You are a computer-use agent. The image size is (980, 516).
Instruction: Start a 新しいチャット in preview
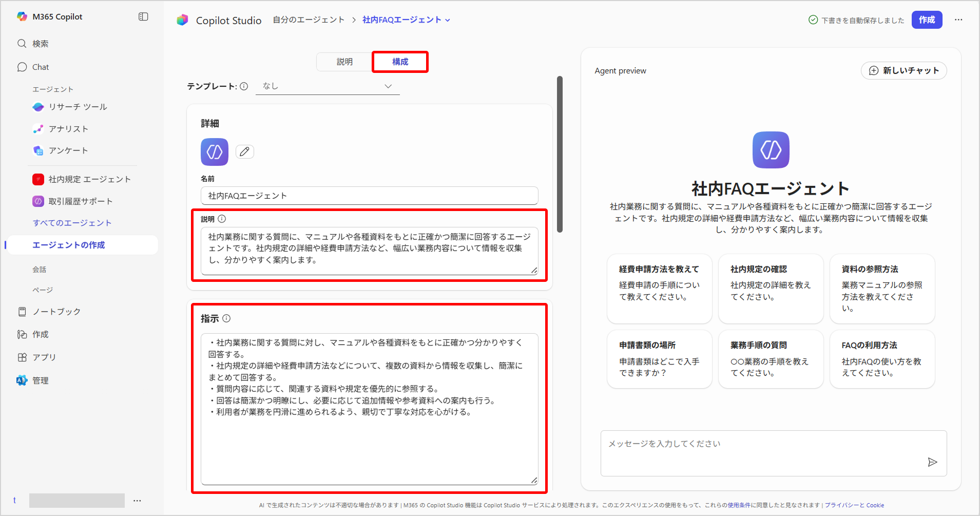(x=904, y=71)
